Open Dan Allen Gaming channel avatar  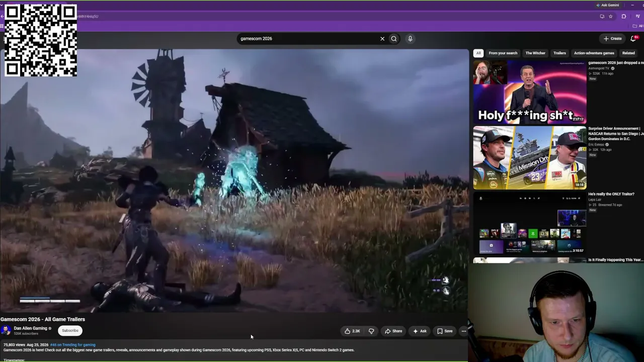click(6, 330)
